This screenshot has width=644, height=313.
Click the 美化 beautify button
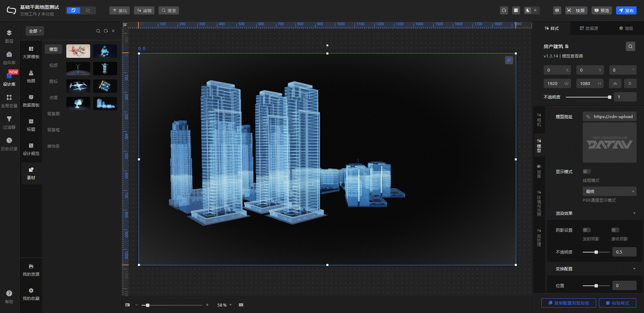point(120,10)
